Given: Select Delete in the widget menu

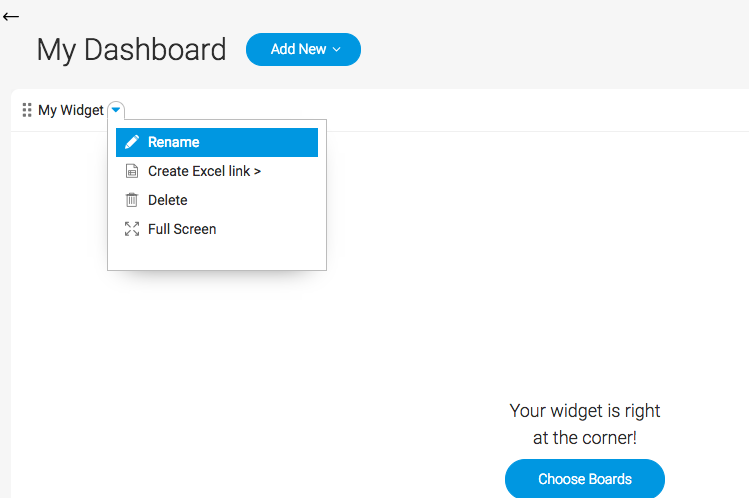Looking at the screenshot, I should [x=217, y=200].
